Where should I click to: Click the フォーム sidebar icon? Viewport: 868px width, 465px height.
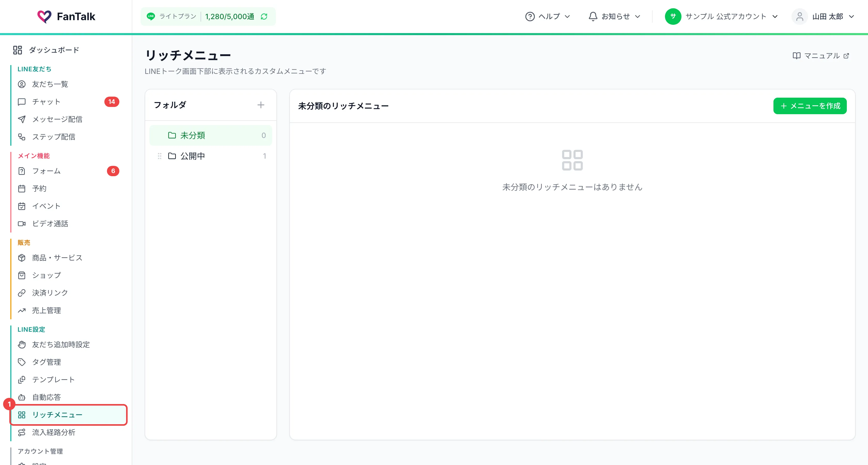pyautogui.click(x=21, y=171)
